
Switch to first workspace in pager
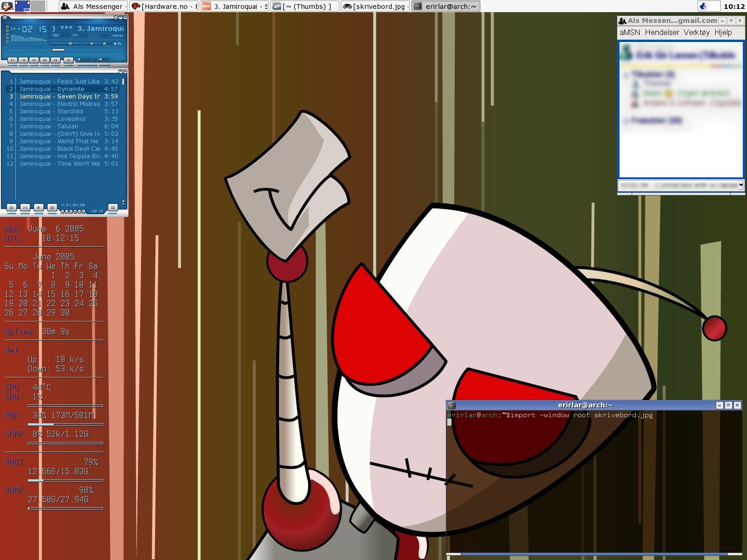[22, 6]
